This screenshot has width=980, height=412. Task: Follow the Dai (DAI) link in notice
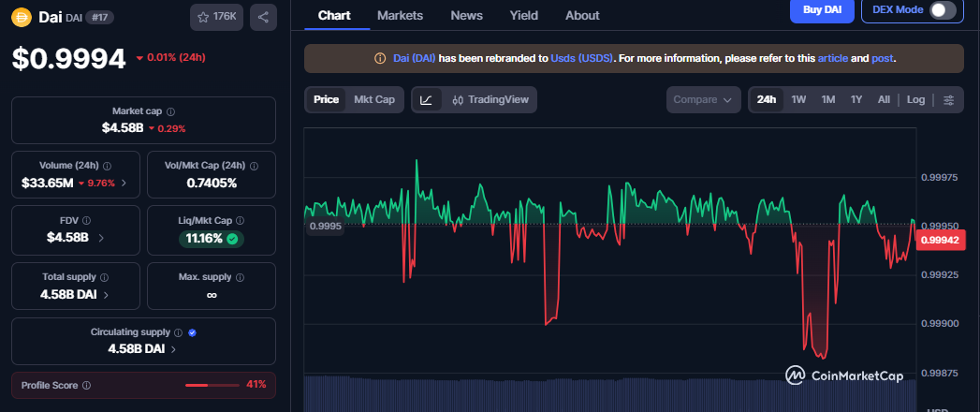(415, 58)
